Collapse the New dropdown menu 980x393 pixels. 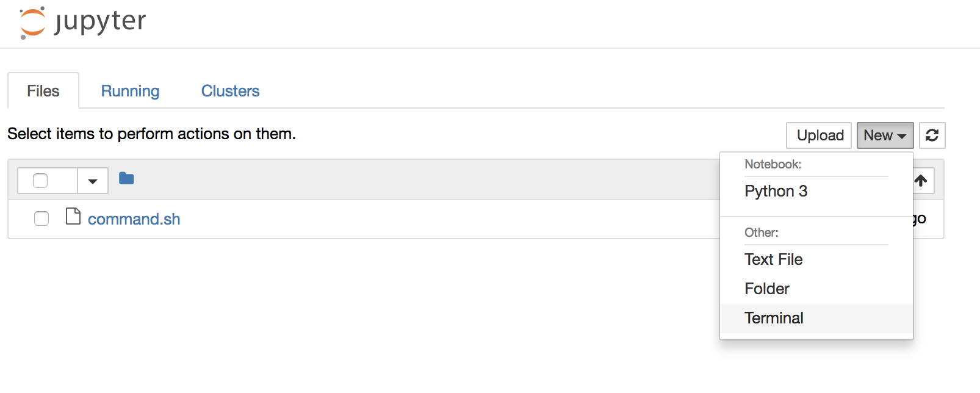coord(885,135)
